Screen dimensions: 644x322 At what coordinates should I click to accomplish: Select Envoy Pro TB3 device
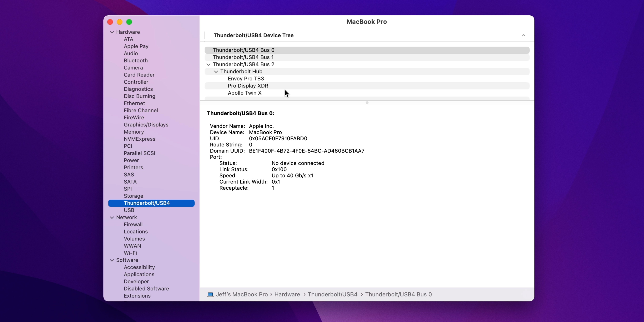(x=246, y=79)
